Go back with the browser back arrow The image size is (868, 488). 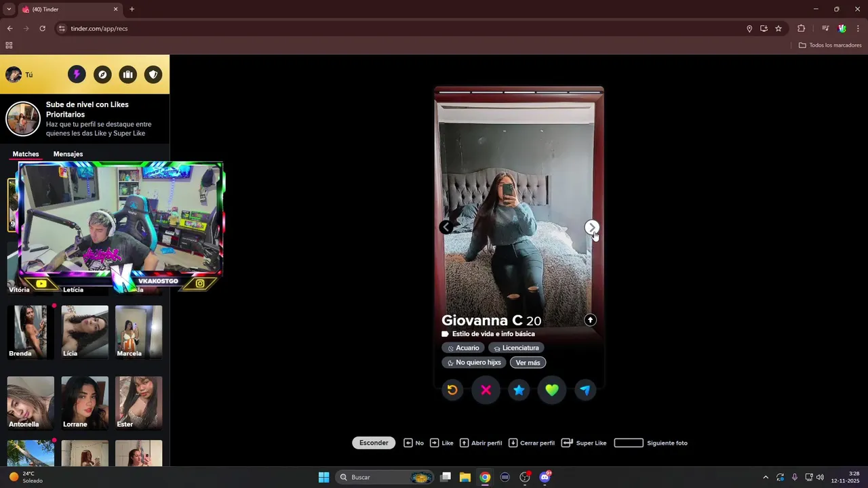pyautogui.click(x=9, y=28)
